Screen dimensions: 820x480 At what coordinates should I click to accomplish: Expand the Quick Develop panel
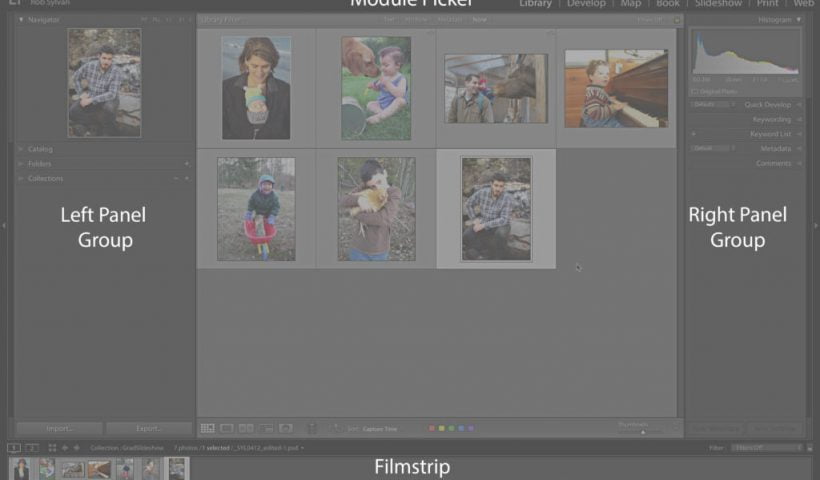point(798,104)
